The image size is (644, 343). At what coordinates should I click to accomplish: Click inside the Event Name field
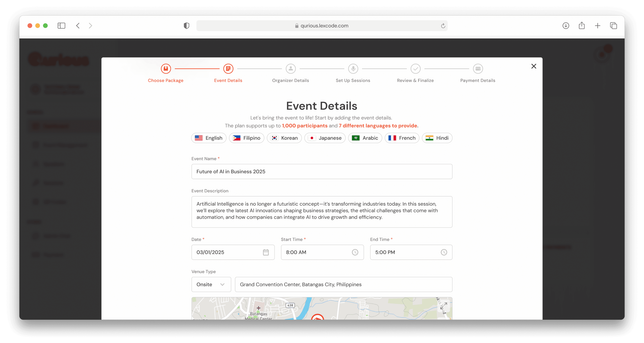(321, 171)
